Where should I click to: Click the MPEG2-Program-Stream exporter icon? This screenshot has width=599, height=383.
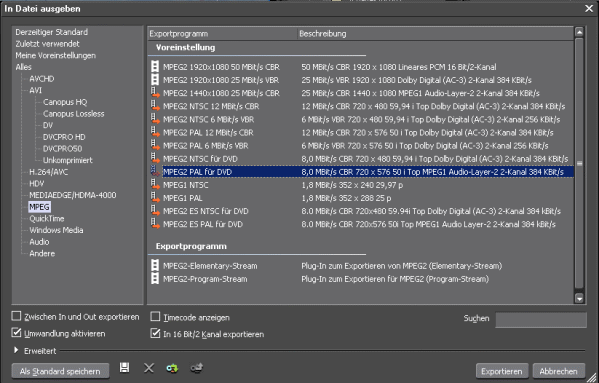click(155, 279)
